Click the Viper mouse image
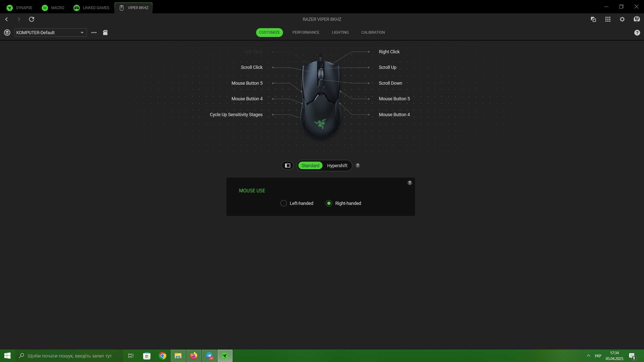The width and height of the screenshot is (644, 362). click(321, 97)
